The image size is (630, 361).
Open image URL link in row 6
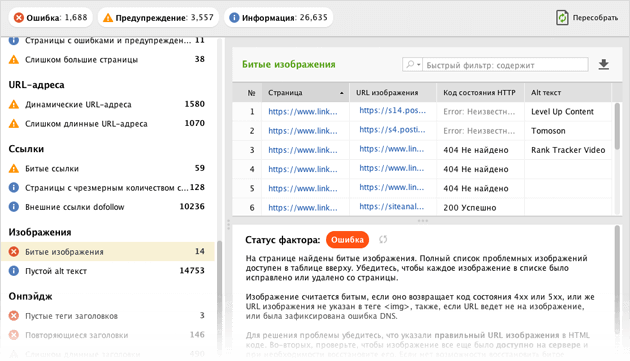pos(391,207)
